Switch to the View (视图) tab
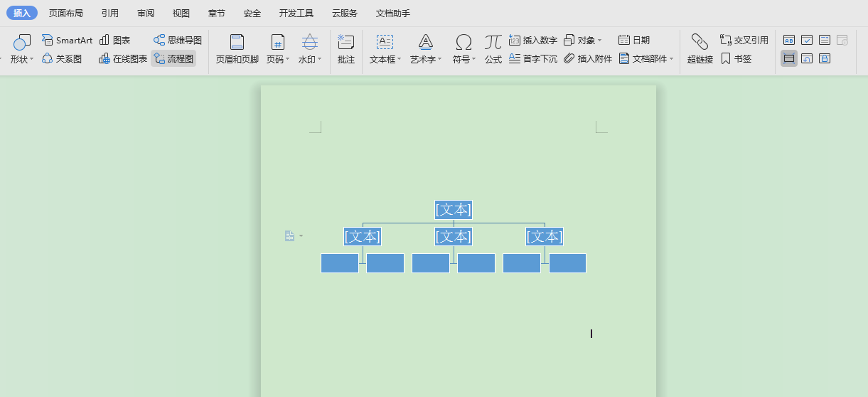This screenshot has width=868, height=397. 181,14
